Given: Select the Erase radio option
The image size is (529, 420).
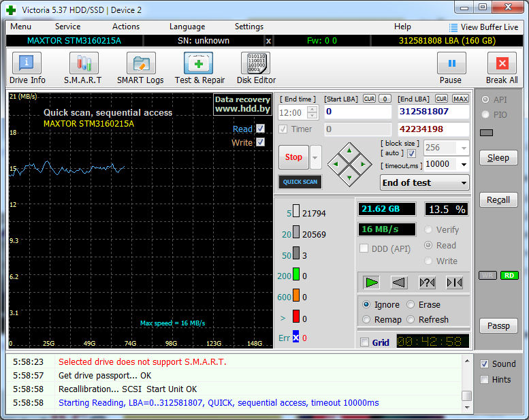Looking at the screenshot, I should [411, 305].
